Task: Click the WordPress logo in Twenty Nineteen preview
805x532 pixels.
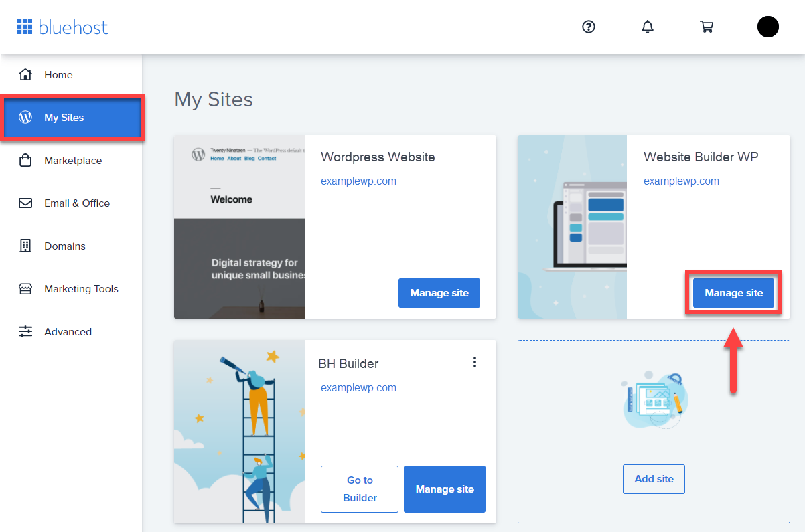Action: [x=198, y=155]
